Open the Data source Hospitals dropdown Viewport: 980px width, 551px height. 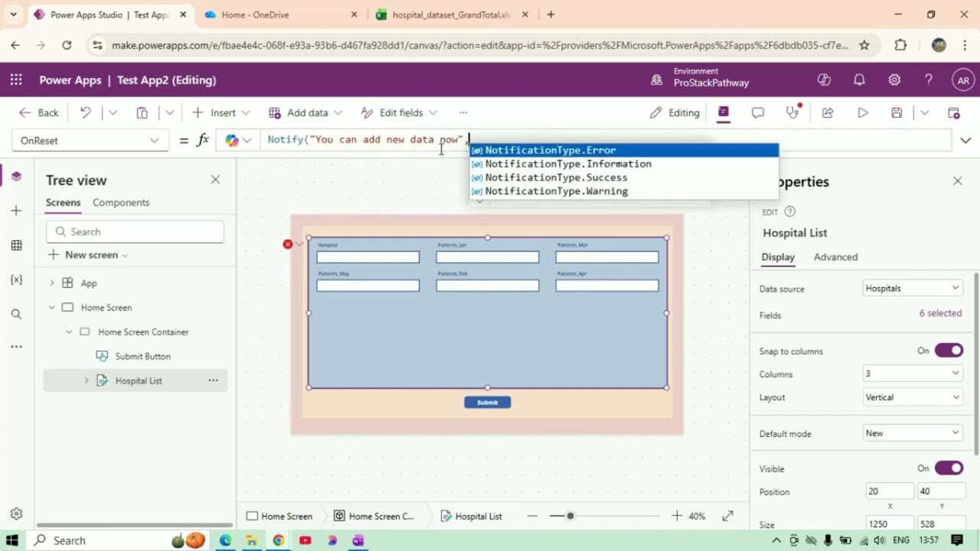coord(912,289)
